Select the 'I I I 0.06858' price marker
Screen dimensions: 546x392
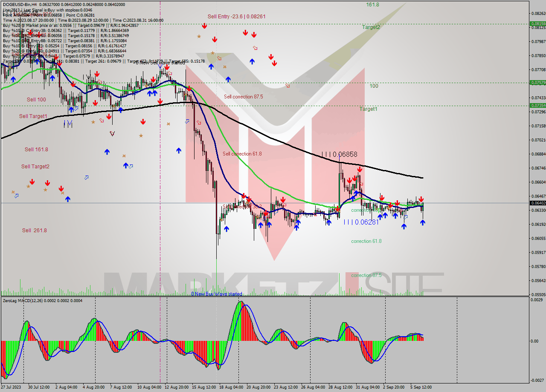point(340,154)
